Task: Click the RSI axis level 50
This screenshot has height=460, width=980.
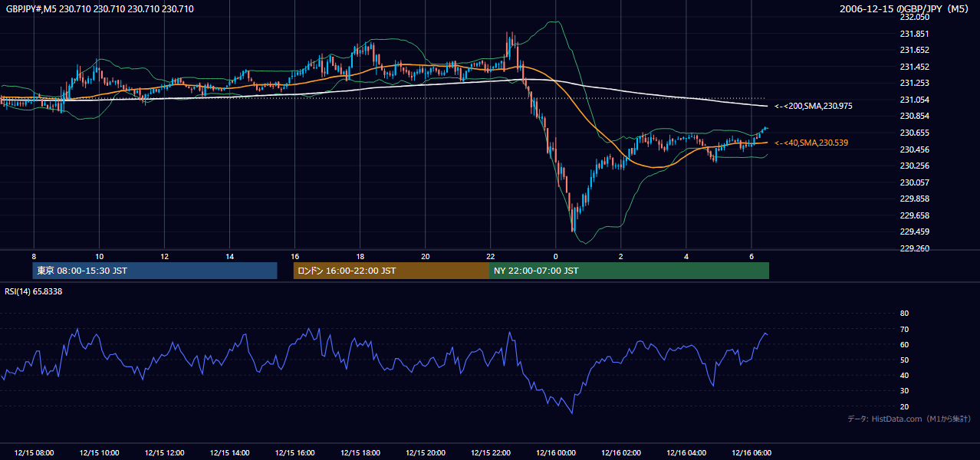Action: pos(904,360)
